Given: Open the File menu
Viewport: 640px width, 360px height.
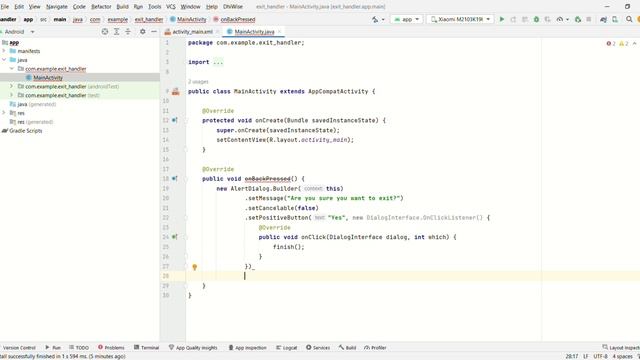Looking at the screenshot, I should pos(5,7).
